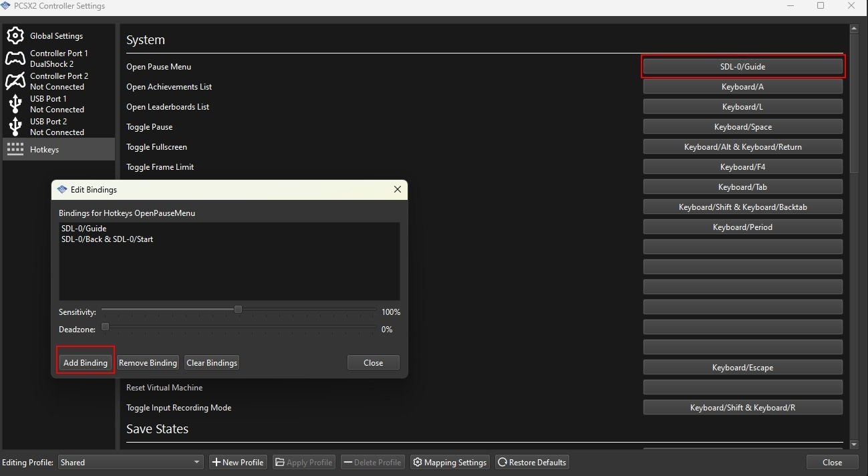Edit Keyboard/F4 Toggle Frame Limit binding

click(743, 166)
